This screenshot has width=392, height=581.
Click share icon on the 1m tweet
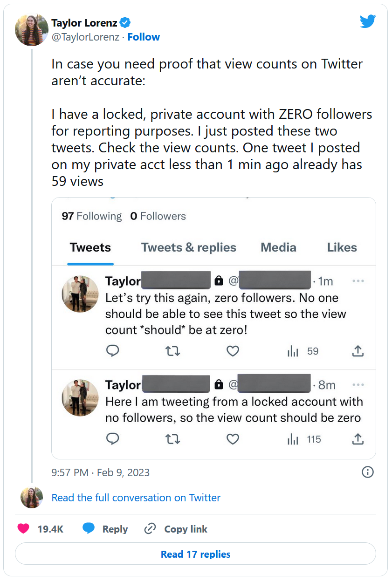click(x=358, y=351)
